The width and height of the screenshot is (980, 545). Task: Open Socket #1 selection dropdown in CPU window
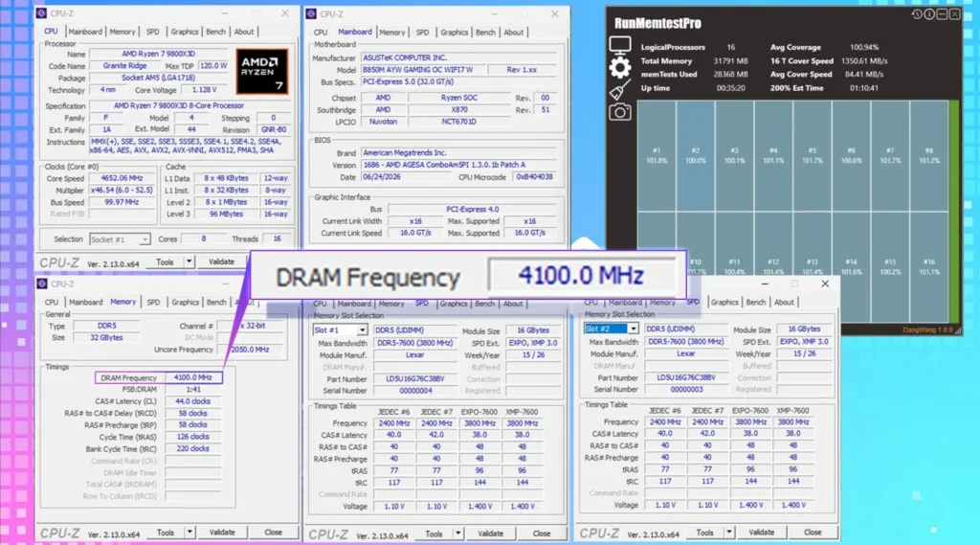point(120,239)
